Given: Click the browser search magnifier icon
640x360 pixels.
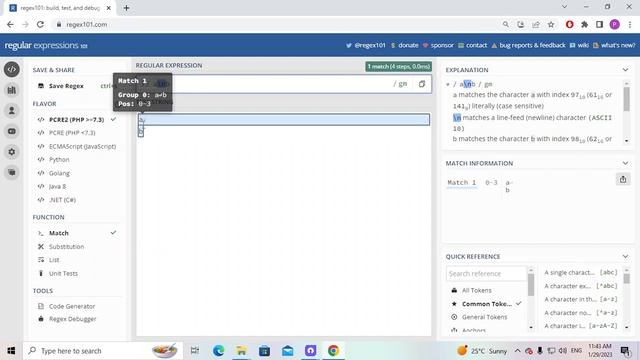Looking at the screenshot, I should (506, 24).
